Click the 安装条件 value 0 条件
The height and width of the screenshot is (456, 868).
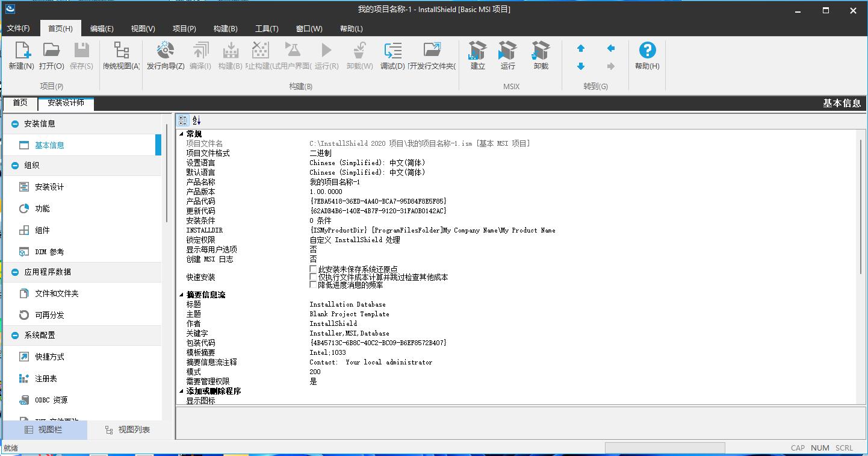320,220
